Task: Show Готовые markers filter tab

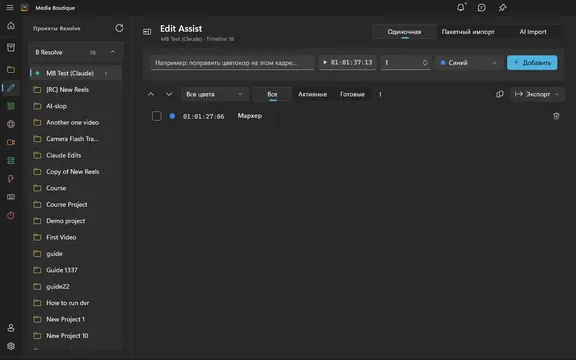Action: 352,94
